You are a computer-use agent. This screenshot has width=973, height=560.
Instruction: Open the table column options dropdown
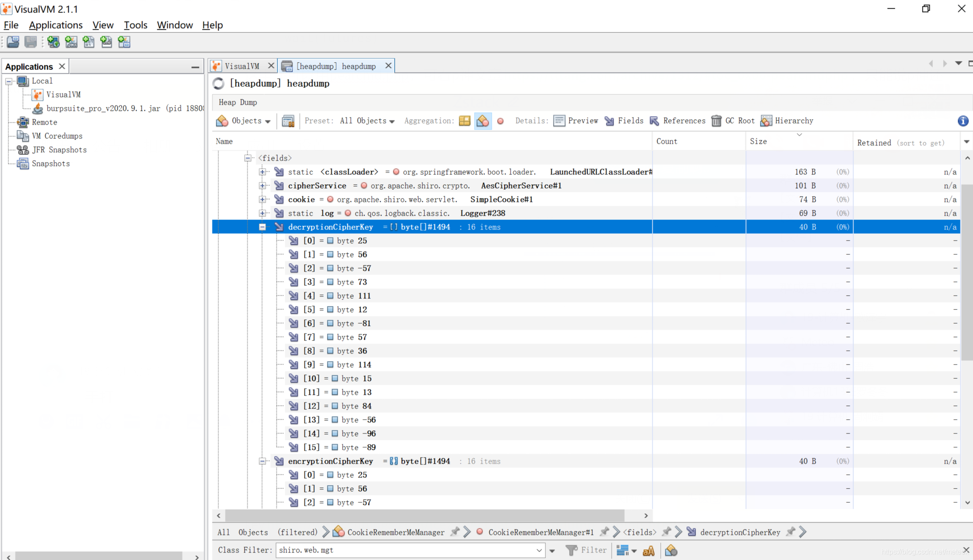(x=967, y=142)
